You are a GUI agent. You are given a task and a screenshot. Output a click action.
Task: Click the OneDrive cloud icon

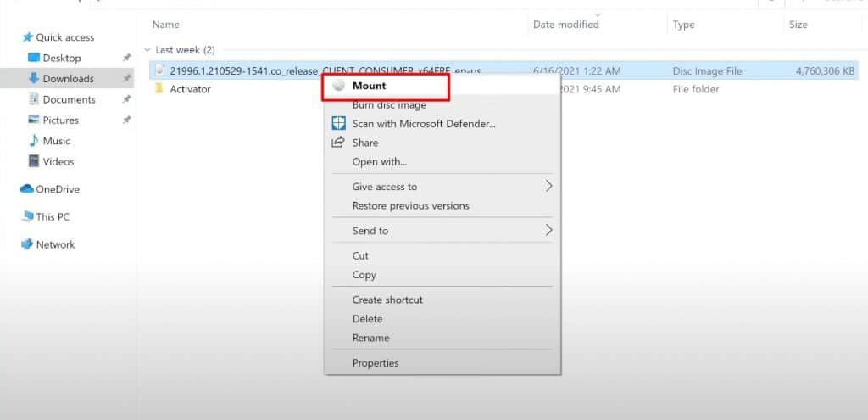point(27,189)
